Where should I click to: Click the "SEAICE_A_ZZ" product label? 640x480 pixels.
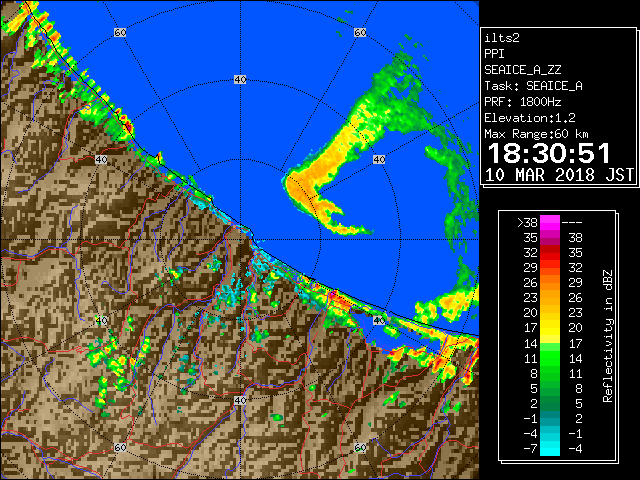(x=522, y=70)
